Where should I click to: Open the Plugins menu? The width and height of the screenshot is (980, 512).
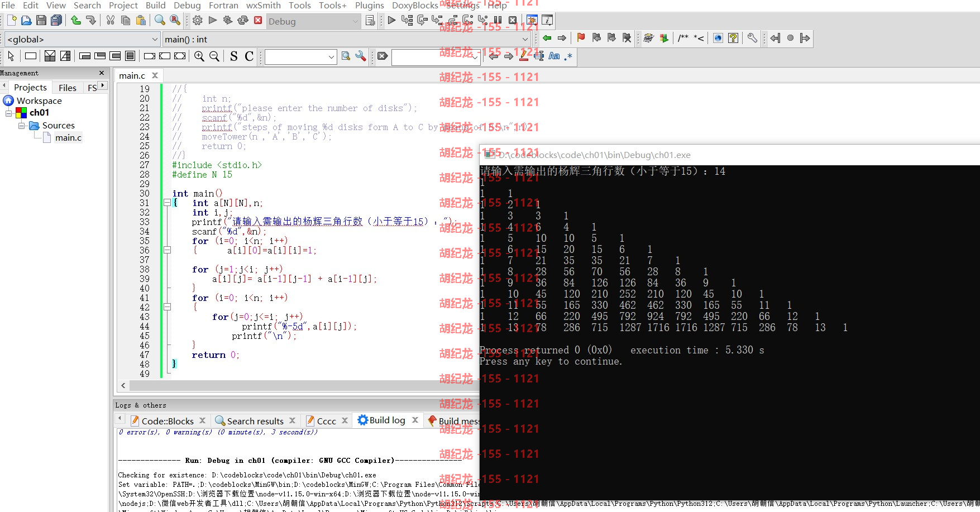click(370, 5)
